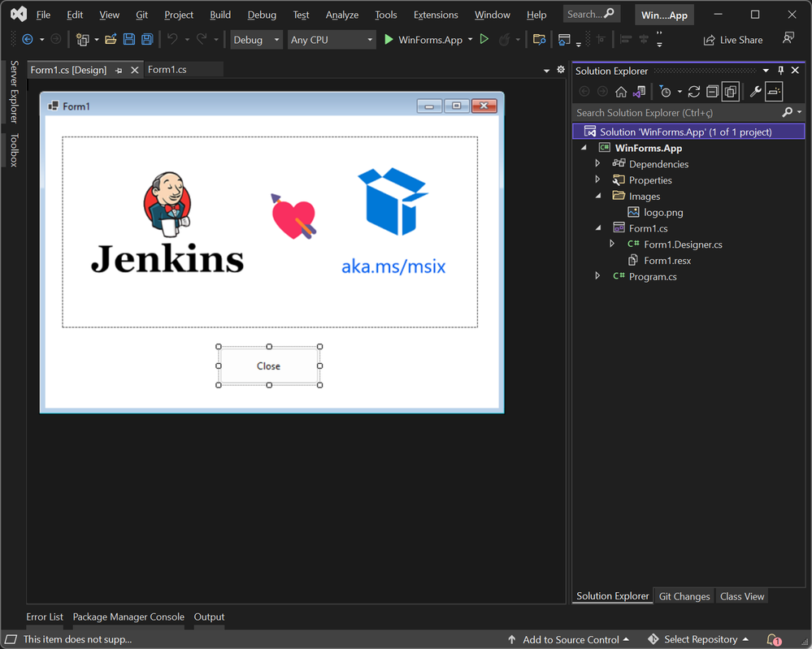
Task: Click the search magnifier in Solution Explorer
Action: [x=787, y=112]
